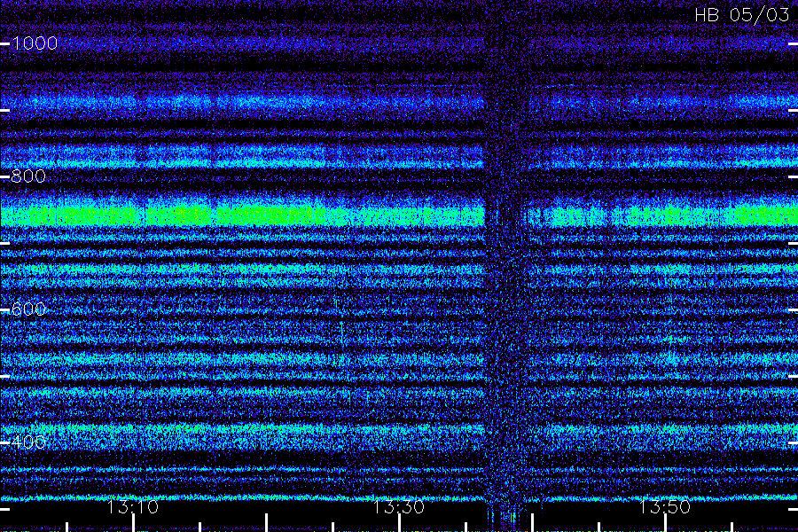Screen dimensions: 798x532
Task: Click the tick mark below 13:50
Action: tap(665, 523)
